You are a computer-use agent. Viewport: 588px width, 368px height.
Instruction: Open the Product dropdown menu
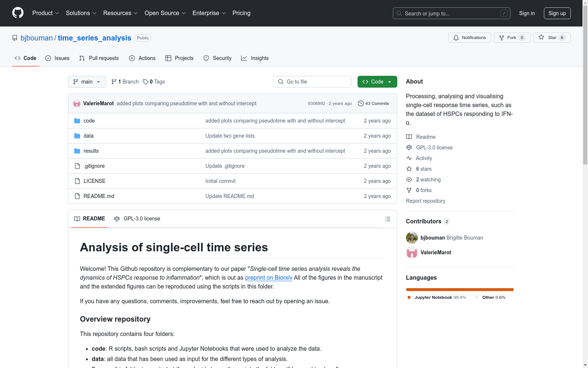pos(46,13)
